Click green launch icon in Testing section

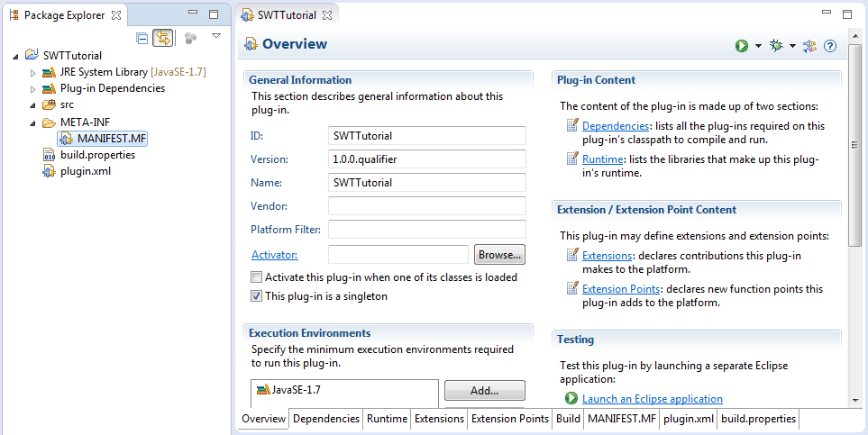click(x=571, y=398)
